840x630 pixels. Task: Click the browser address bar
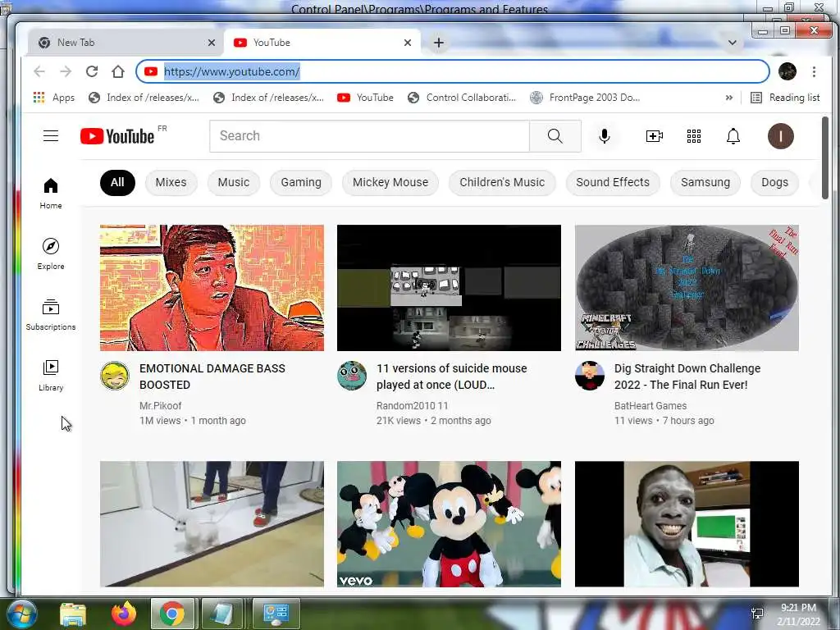453,71
